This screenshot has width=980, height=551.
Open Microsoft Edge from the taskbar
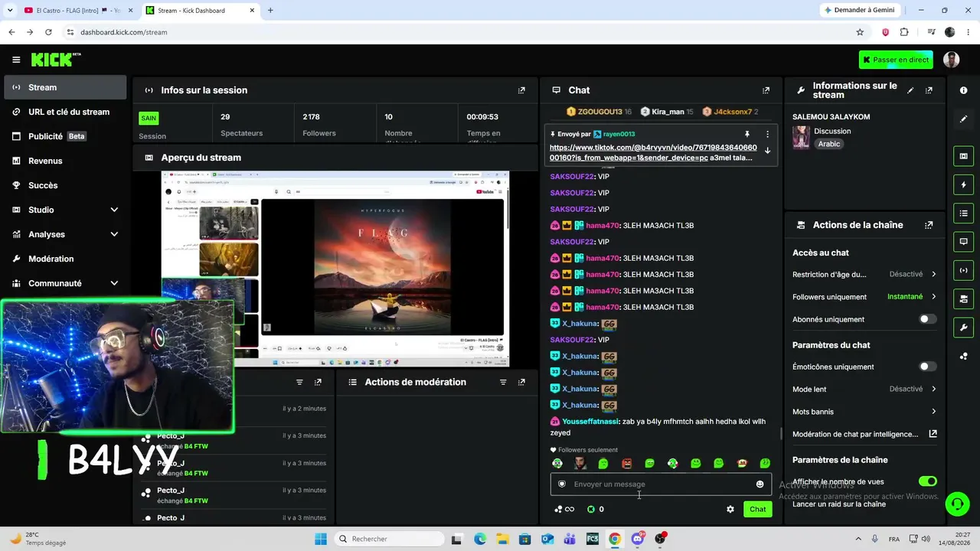(480, 539)
